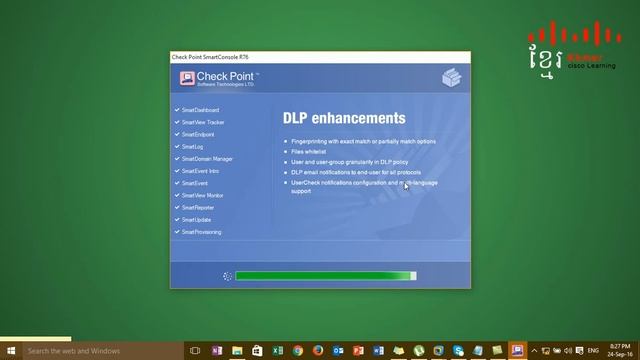The height and width of the screenshot is (360, 640).
Task: Select the SmartView Tracker component entry
Action: [x=203, y=122]
